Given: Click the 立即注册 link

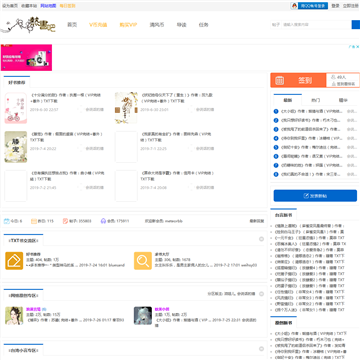Looking at the screenshot, I should [351, 6].
